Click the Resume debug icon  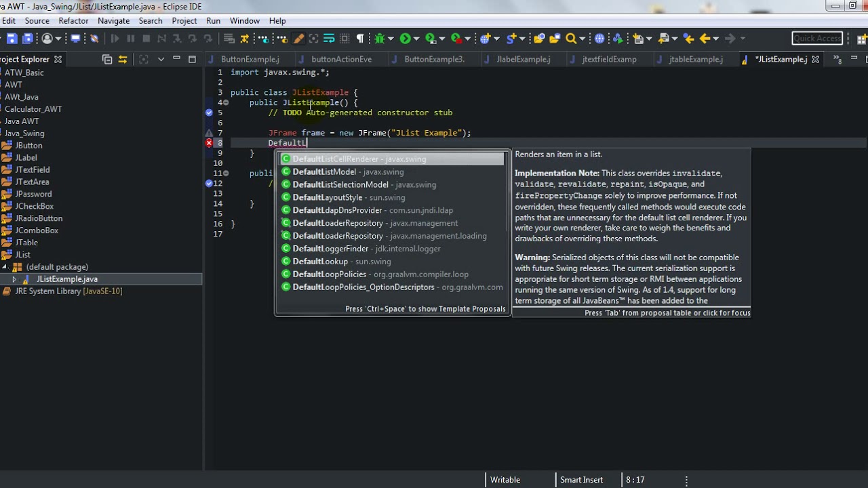[x=115, y=39]
